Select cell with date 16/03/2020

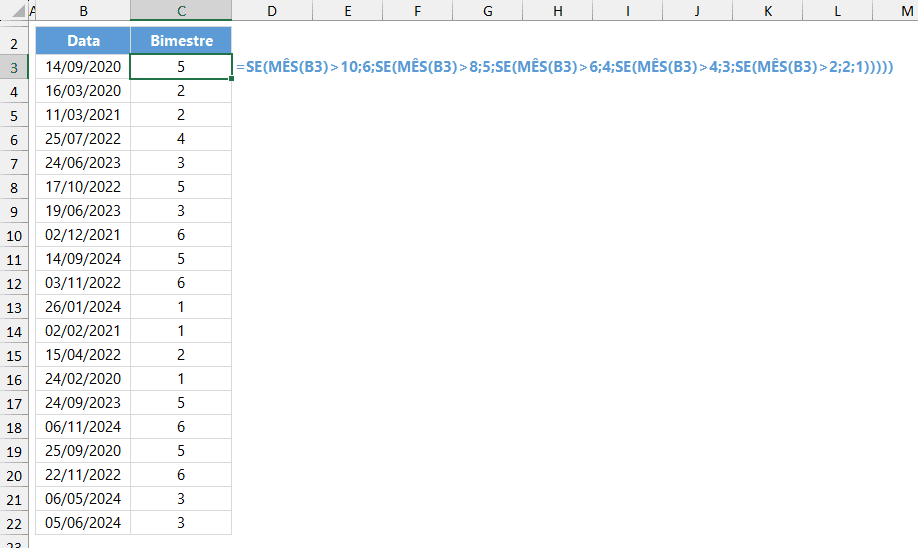tap(83, 91)
